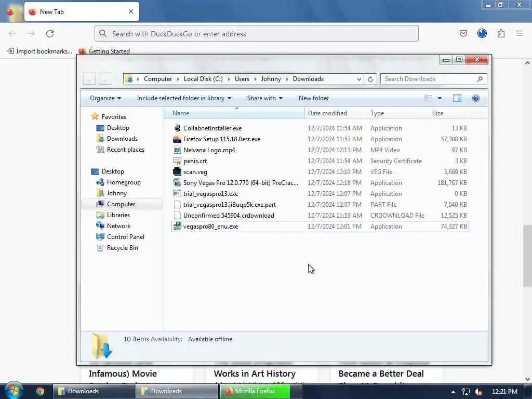Sort by Date modified column header
Image resolution: width=532 pixels, height=399 pixels.
(336, 113)
